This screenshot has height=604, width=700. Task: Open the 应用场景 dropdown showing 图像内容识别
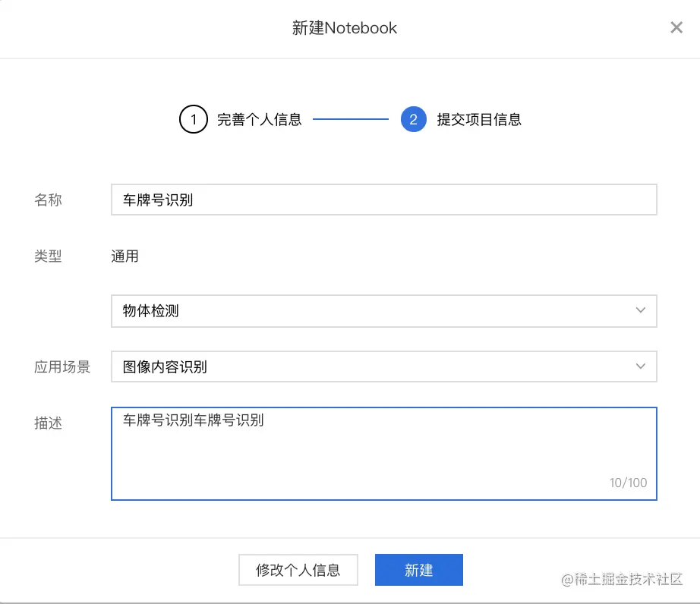pyautogui.click(x=383, y=366)
